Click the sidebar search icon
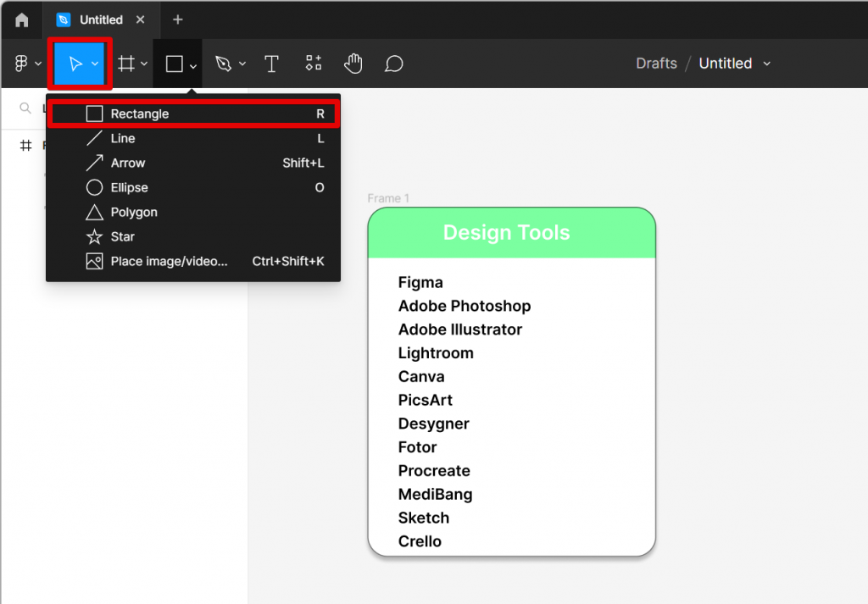The image size is (868, 604). (x=26, y=108)
